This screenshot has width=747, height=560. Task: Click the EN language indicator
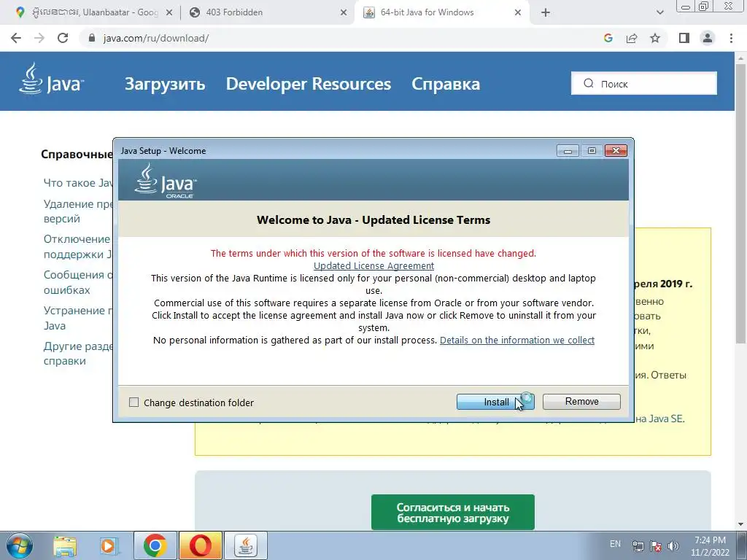[615, 544]
